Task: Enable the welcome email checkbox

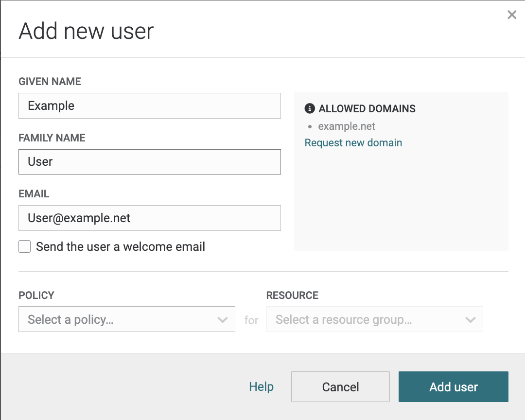Action: pos(25,246)
